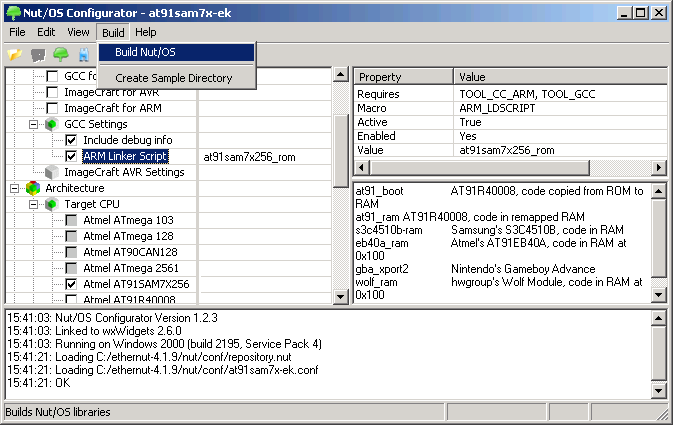Click the description pane scroll-down arrow
This screenshot has width=673, height=425.
pos(659,294)
